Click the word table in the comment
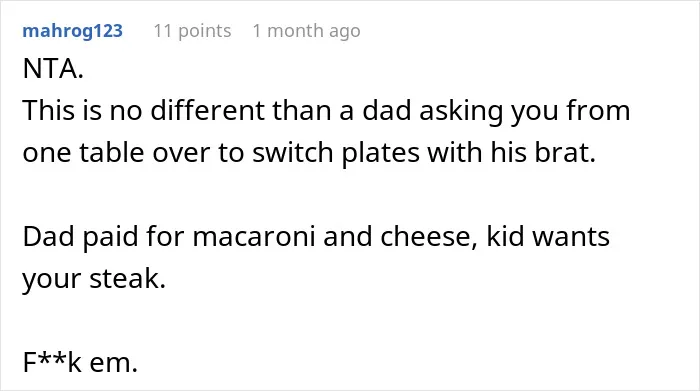This screenshot has height=391, width=700. tap(112, 152)
